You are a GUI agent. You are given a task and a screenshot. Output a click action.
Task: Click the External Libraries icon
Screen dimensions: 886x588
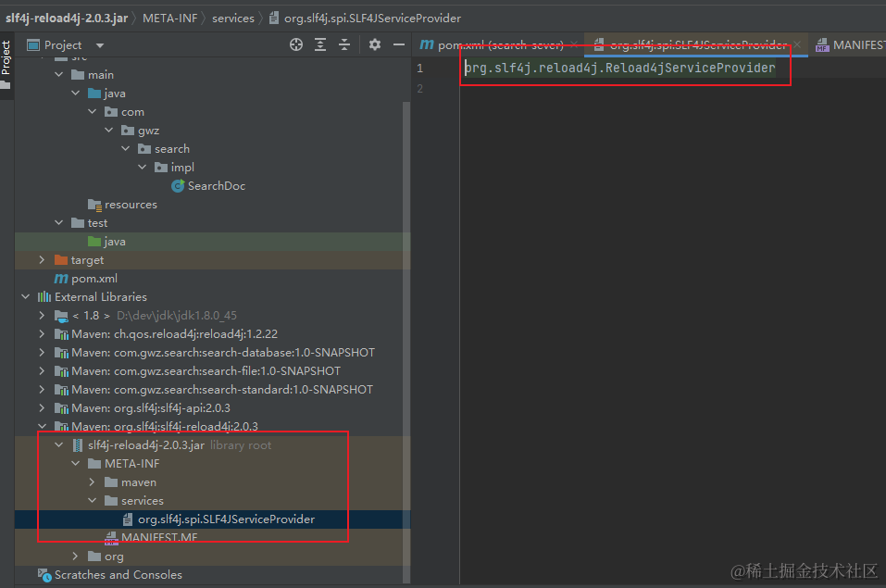click(44, 296)
